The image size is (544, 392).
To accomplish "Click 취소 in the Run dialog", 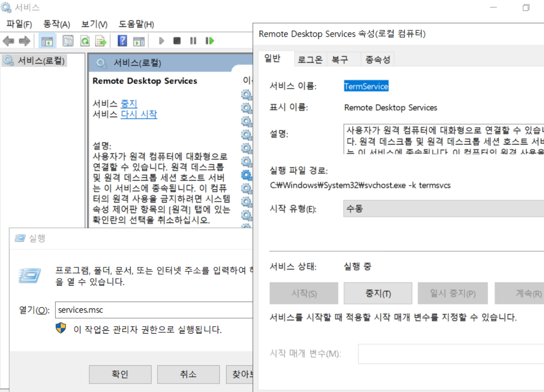I will click(188, 374).
